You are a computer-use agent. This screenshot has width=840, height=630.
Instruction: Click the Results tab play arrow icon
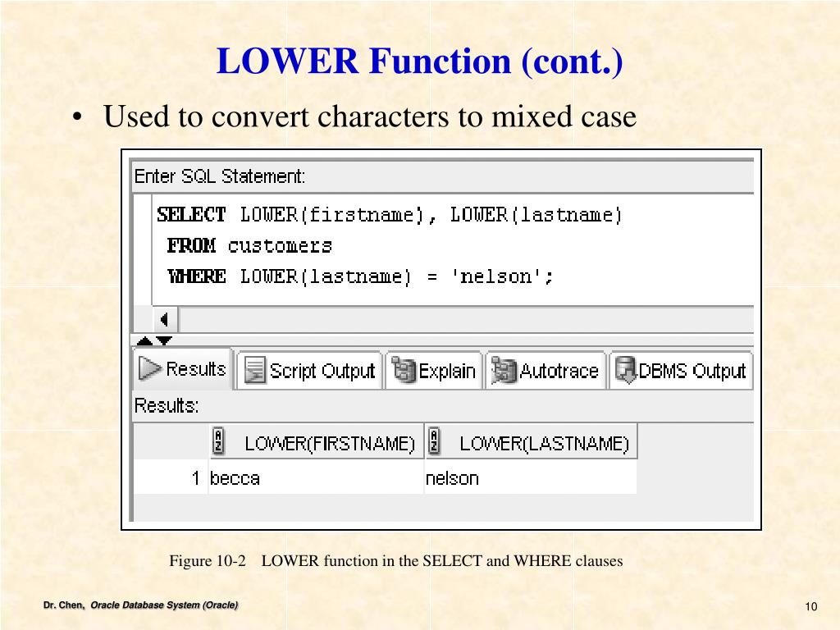pyautogui.click(x=149, y=368)
